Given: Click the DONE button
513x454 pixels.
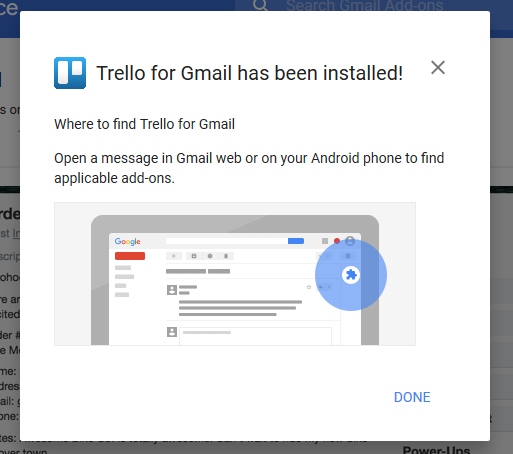Looking at the screenshot, I should pos(412,397).
